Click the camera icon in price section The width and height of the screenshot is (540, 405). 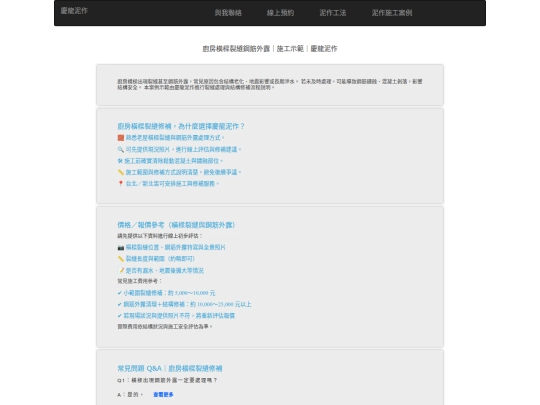(121, 247)
